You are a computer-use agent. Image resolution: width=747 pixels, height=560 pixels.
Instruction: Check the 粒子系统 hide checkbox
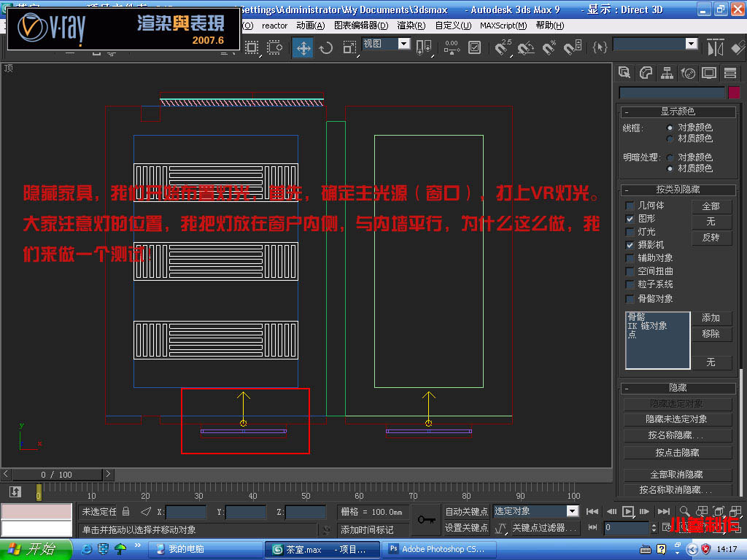point(630,285)
